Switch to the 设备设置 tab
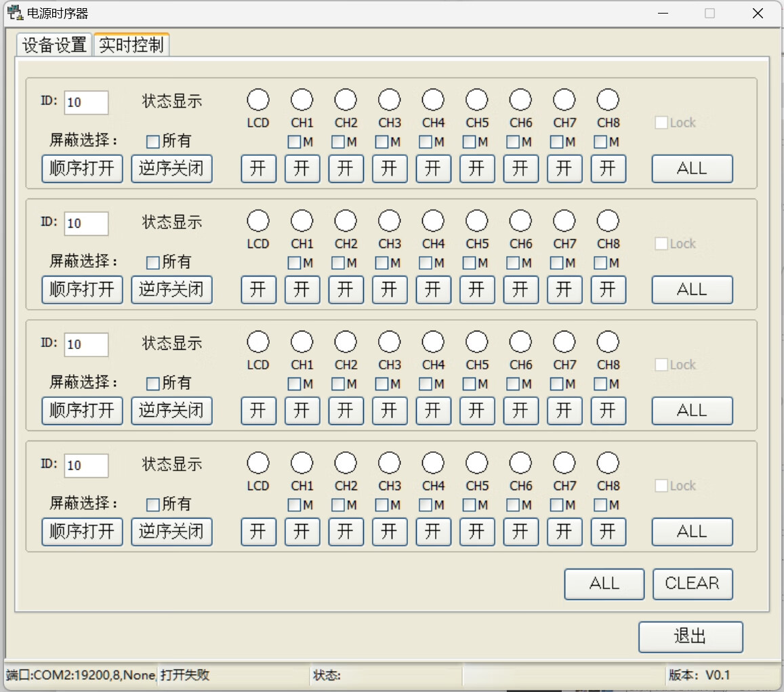Screen dimensions: 784x692 pos(54,45)
